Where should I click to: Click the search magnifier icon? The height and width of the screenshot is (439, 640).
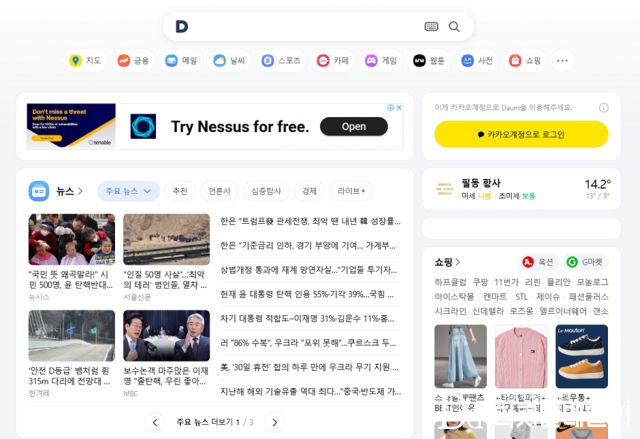click(x=454, y=27)
